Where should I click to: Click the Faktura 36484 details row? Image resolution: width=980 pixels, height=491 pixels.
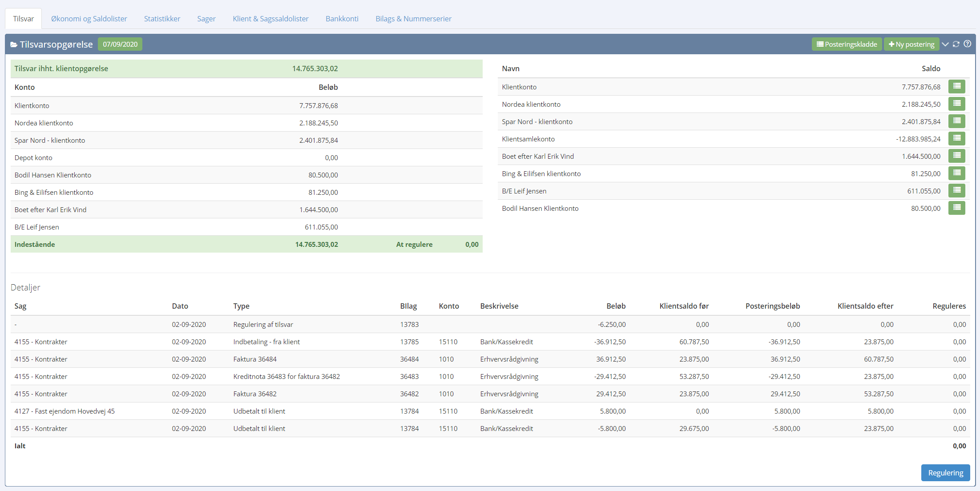point(255,359)
